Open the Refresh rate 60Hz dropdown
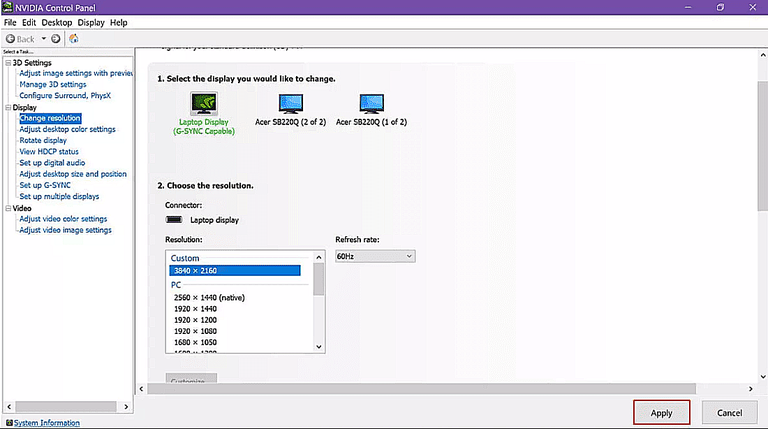 [x=375, y=256]
